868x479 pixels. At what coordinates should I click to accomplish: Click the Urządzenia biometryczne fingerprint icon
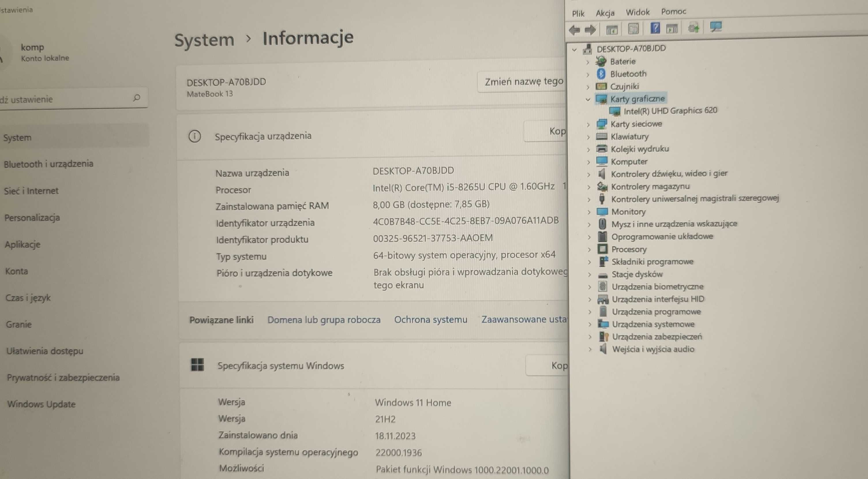603,286
